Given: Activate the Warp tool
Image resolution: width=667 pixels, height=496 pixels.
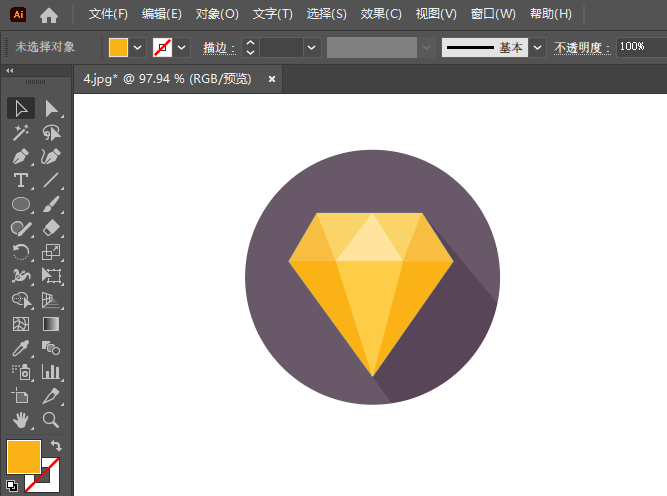Looking at the screenshot, I should pyautogui.click(x=21, y=276).
